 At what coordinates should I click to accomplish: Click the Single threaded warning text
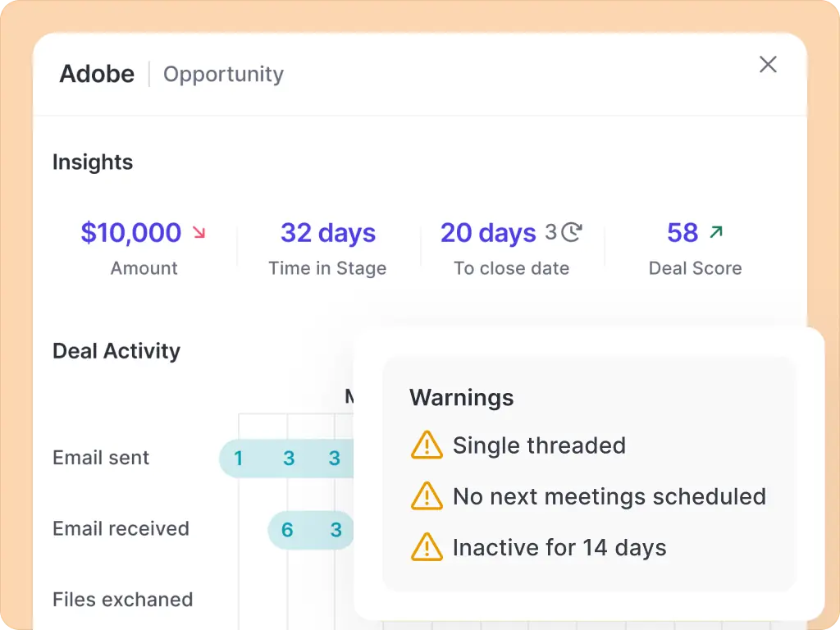tap(539, 445)
